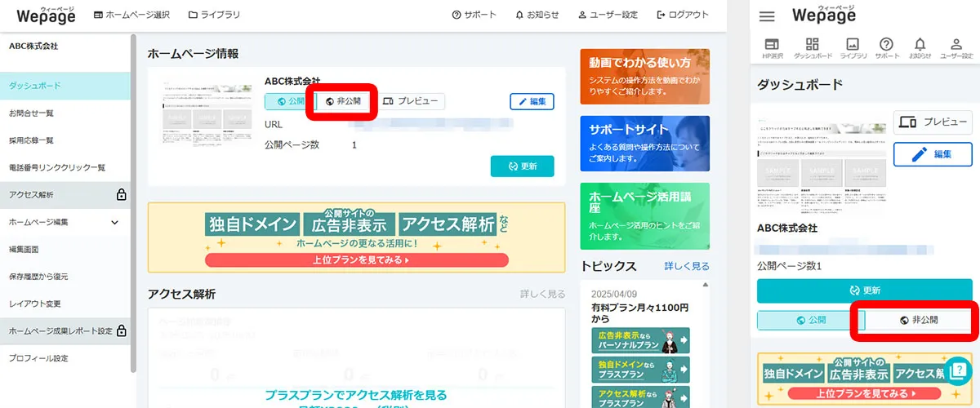Click ユーザー設定 icon in mobile toolbar

coord(956,48)
